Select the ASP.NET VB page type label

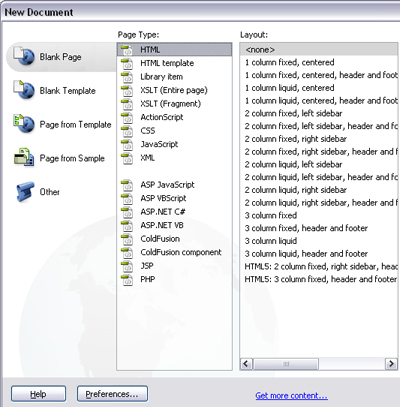point(162,225)
